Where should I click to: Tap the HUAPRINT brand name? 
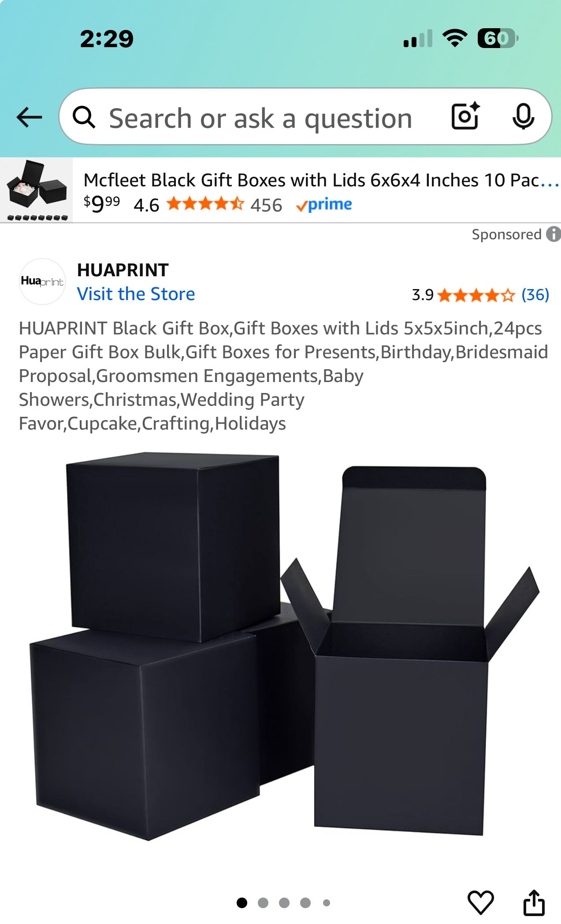pos(123,270)
